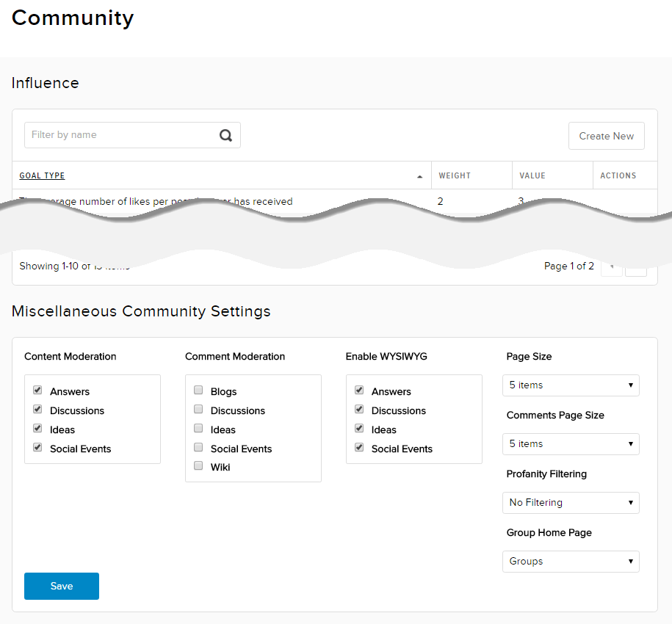Focus the Filter by name field
Screen dimensions: 672x624
[x=121, y=135]
